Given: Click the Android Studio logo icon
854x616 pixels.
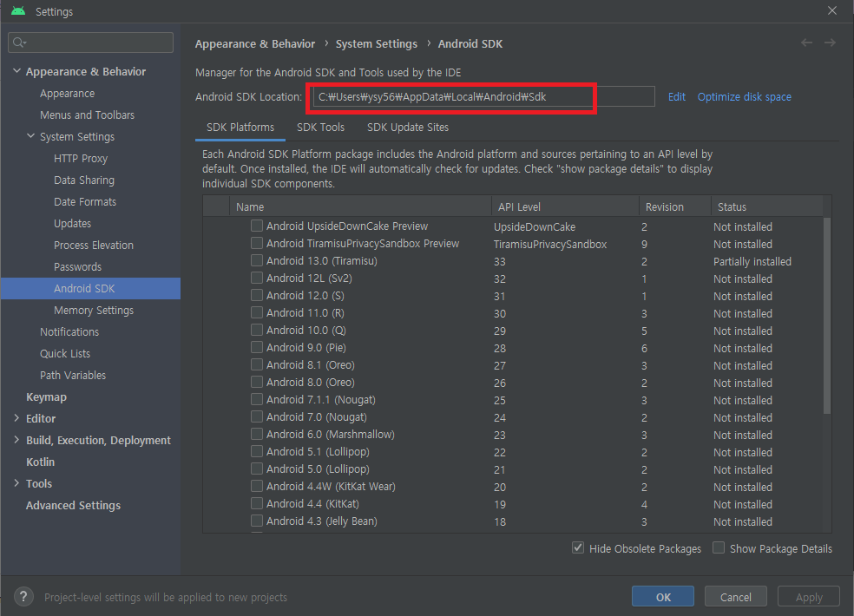Looking at the screenshot, I should (18, 11).
